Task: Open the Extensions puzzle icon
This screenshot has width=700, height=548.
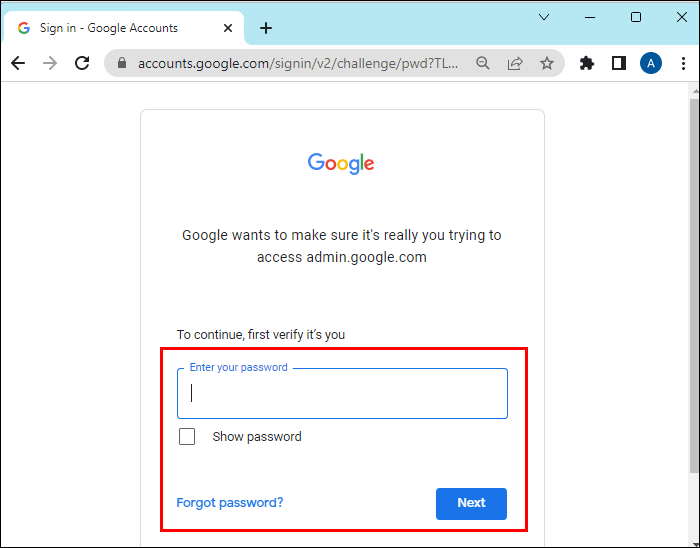Action: point(587,63)
